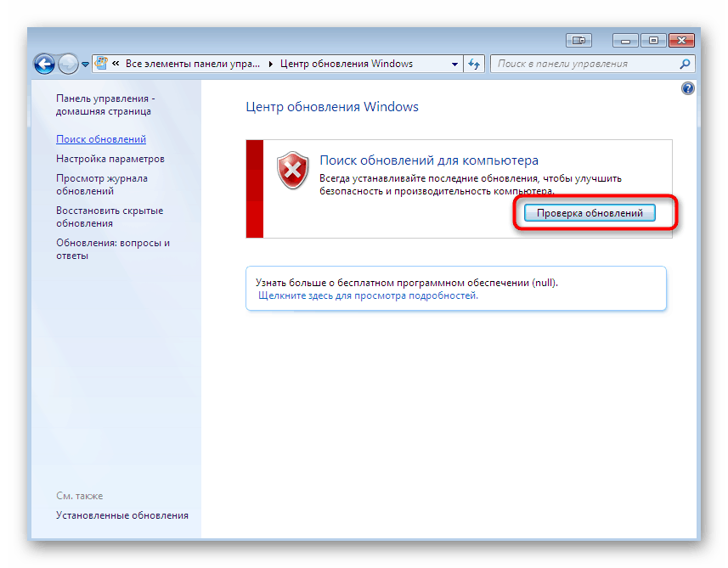
Task: Click the 'Центр обновления Windows' page title
Action: click(332, 107)
